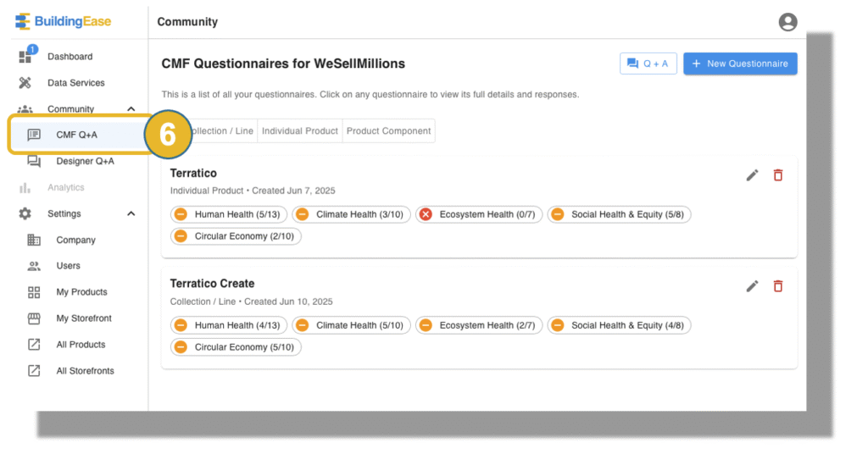The height and width of the screenshot is (454, 868).
Task: Click the Data Services tools icon
Action: pyautogui.click(x=25, y=83)
